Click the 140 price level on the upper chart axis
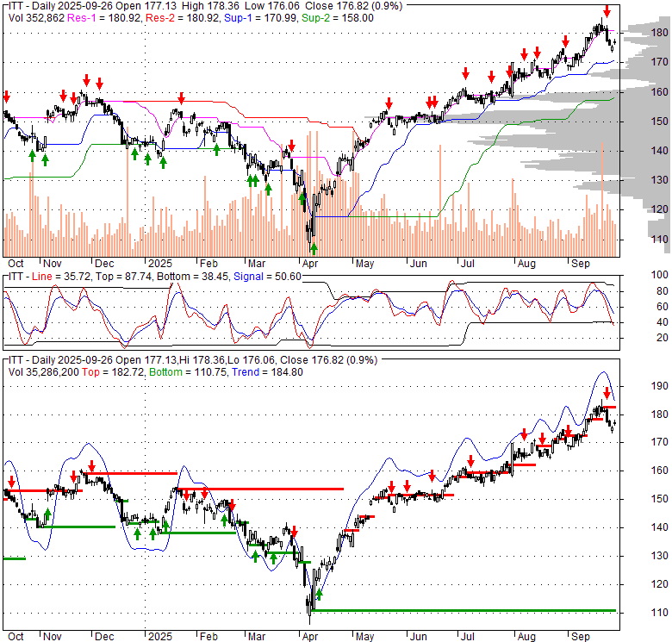The height and width of the screenshot is (642, 672). [659, 151]
